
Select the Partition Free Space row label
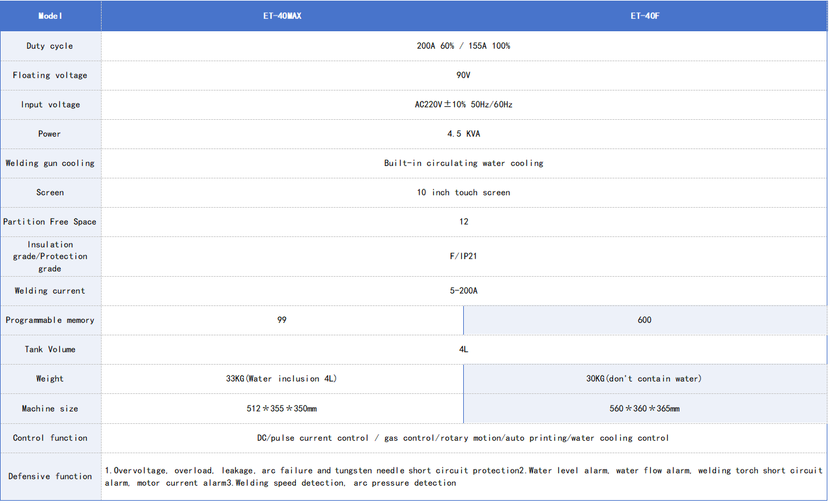50,222
